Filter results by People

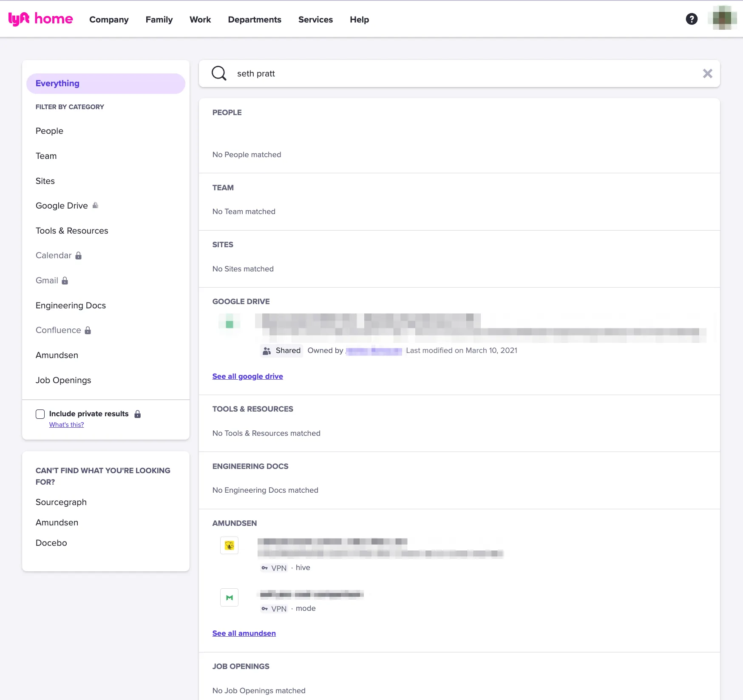pyautogui.click(x=49, y=131)
